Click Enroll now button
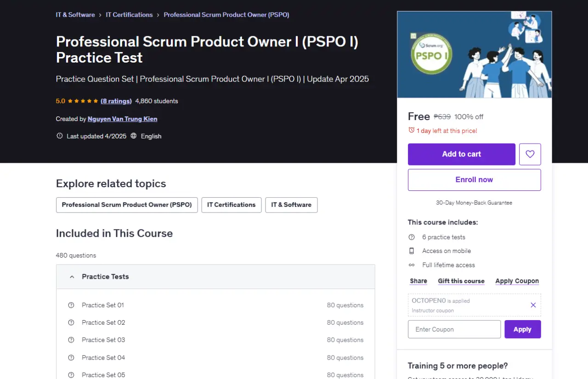The width and height of the screenshot is (588, 379). [475, 180]
